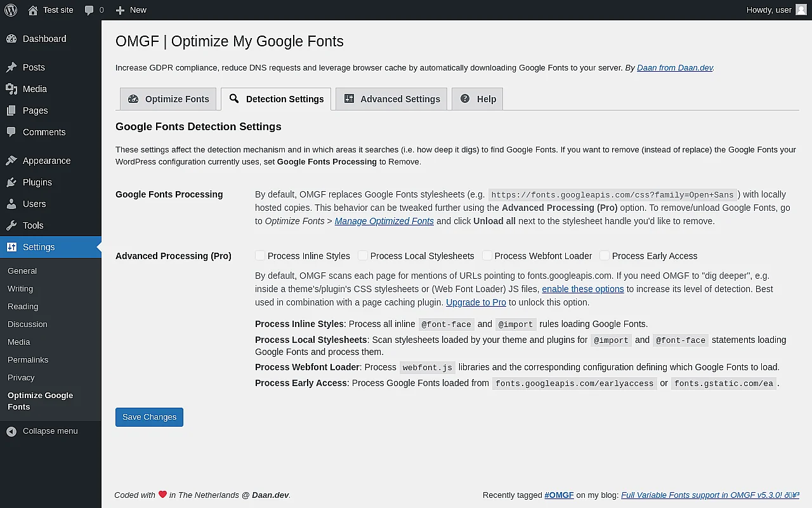Open Reading settings submenu
Image resolution: width=812 pixels, height=508 pixels.
tap(23, 306)
